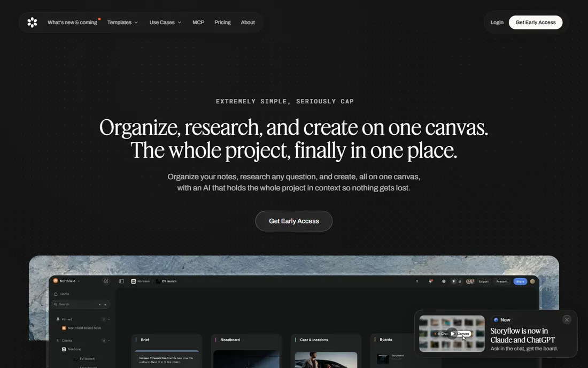Click the hero Get Early Access button

click(x=294, y=221)
